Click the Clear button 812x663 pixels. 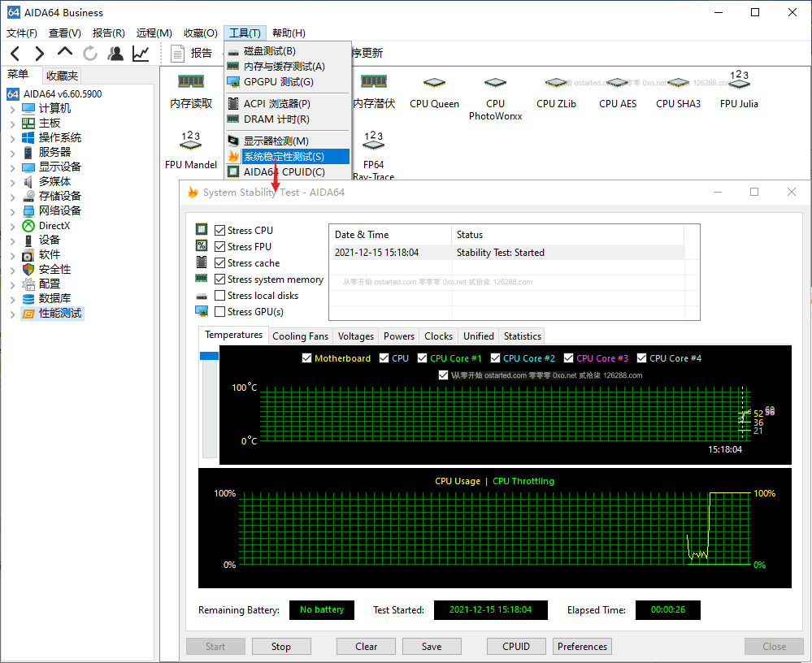[x=366, y=647]
